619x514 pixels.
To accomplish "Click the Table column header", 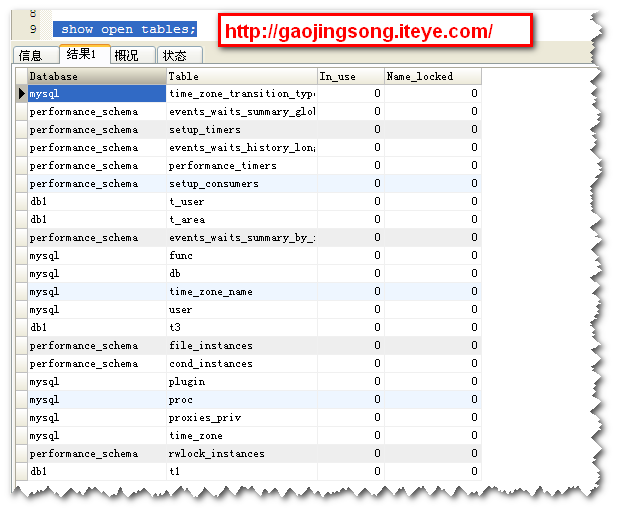I will (242, 76).
